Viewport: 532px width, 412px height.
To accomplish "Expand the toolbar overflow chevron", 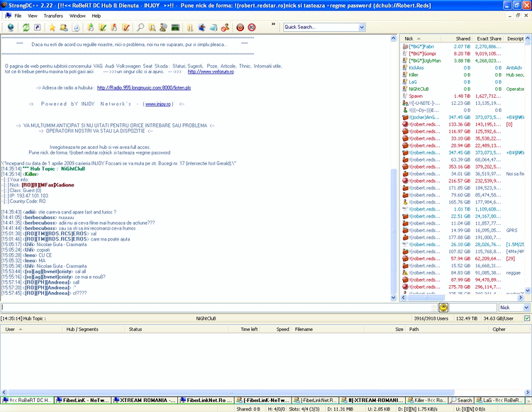I will (x=273, y=24).
